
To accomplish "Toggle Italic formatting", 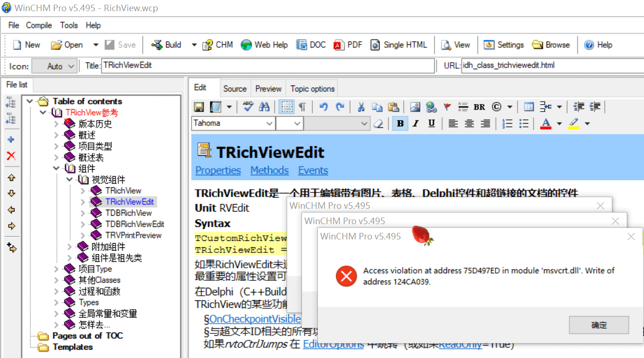I will pos(416,123).
